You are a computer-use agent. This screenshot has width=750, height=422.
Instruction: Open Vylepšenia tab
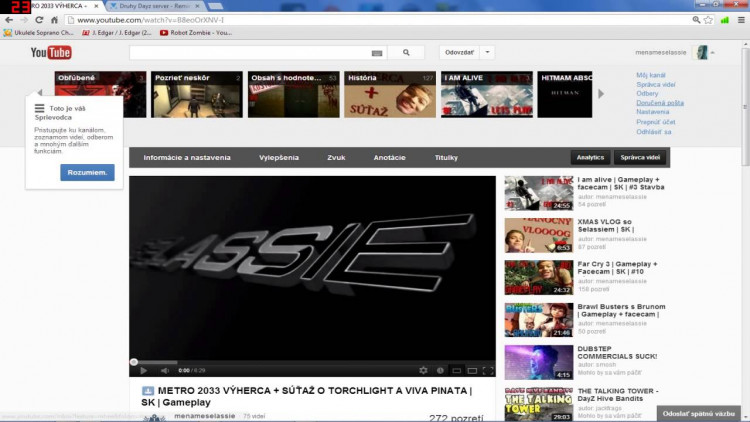click(279, 157)
